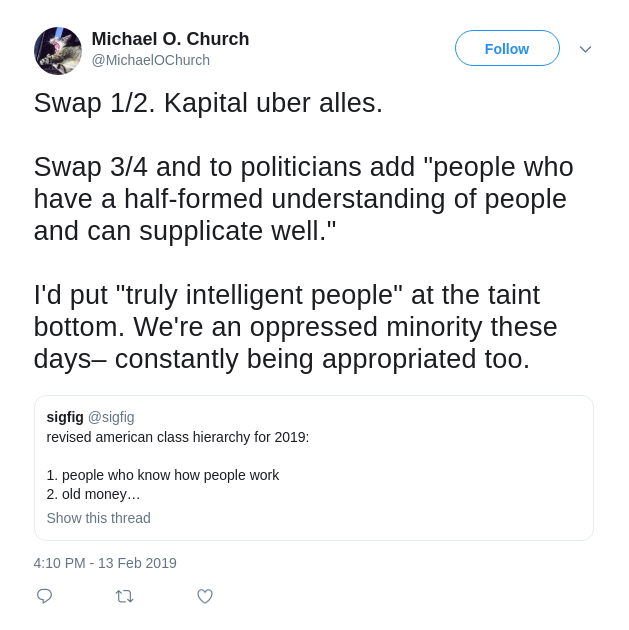Screen dimensions: 629x630
Task: Click the "2. old money…" truncated line
Action: [93, 494]
